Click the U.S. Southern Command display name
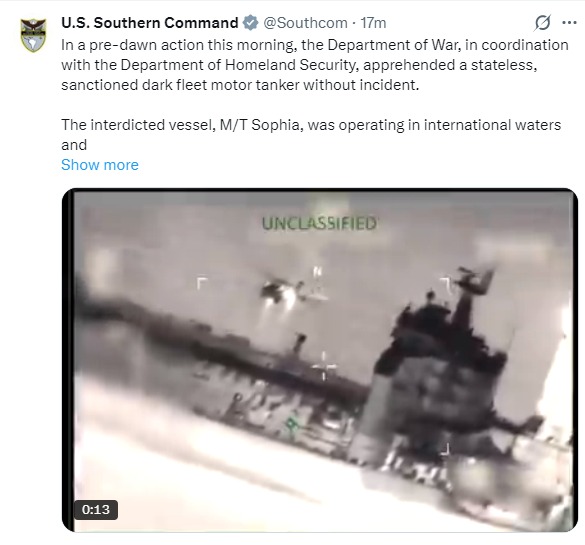Image resolution: width=585 pixels, height=545 pixels. (150, 23)
